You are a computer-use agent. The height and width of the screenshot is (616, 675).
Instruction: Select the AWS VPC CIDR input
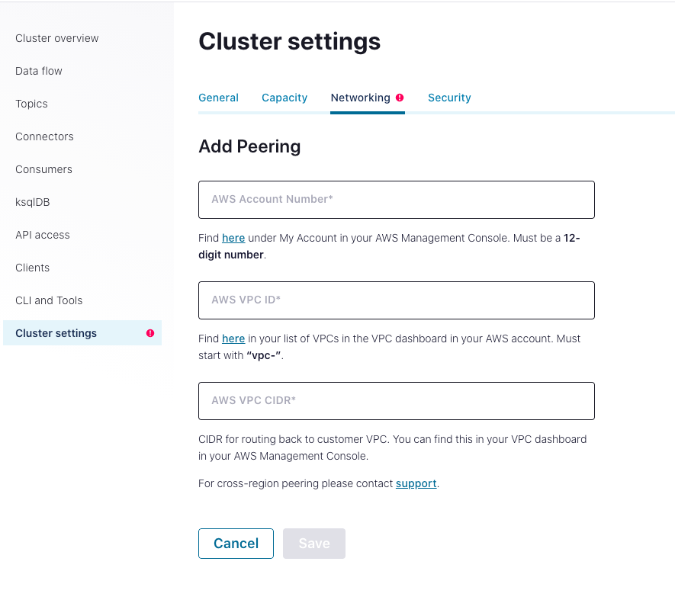[396, 401]
